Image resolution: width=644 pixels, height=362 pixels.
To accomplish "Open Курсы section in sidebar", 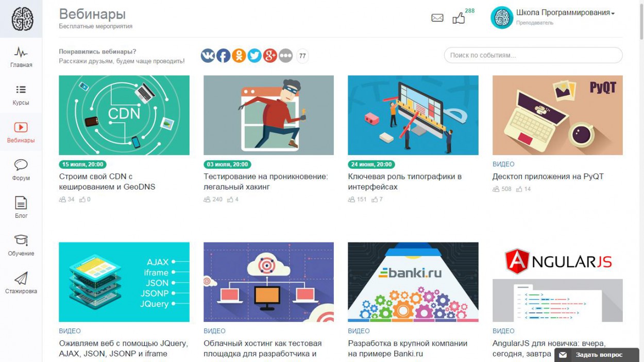I will [x=21, y=95].
